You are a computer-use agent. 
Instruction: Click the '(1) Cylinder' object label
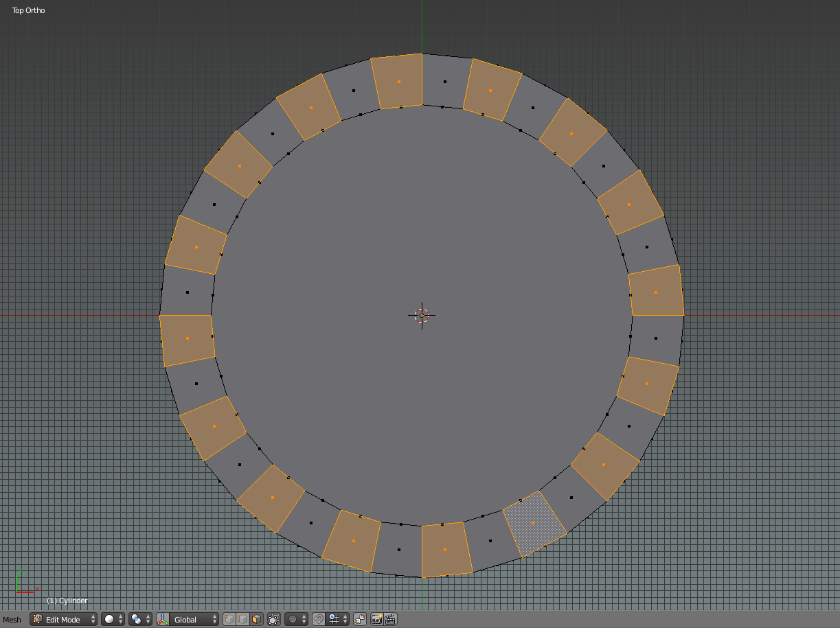(x=67, y=601)
